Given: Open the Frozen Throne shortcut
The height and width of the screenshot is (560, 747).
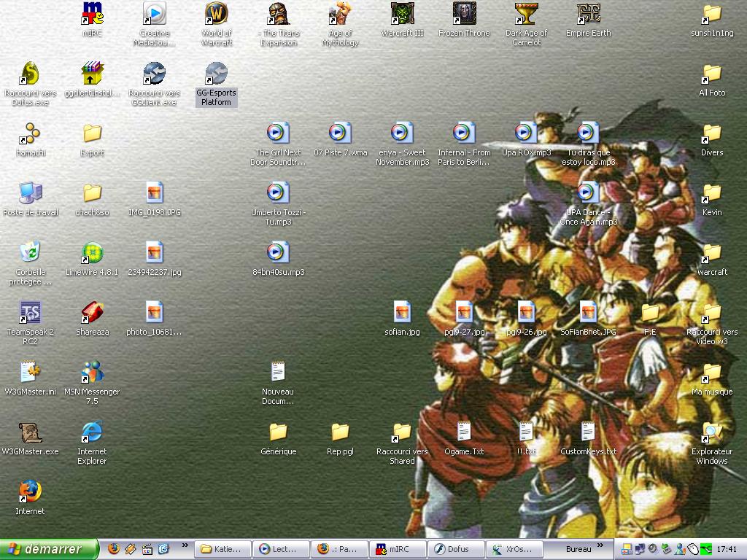Looking at the screenshot, I should [x=464, y=15].
